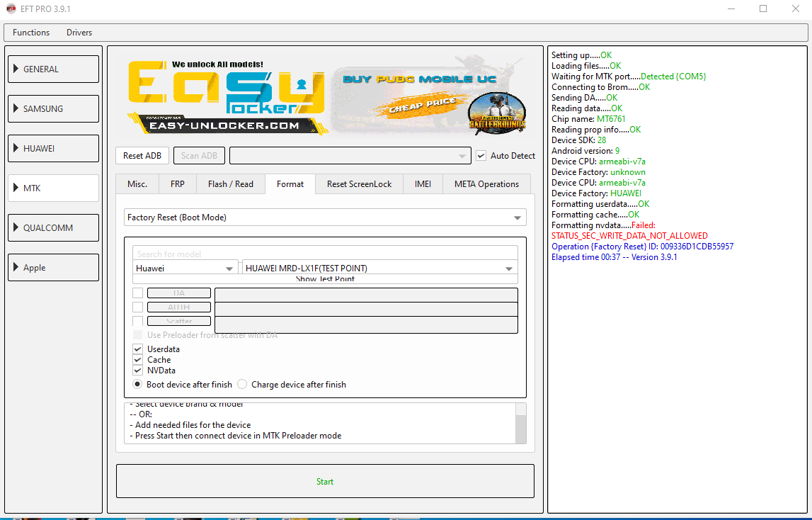Switch to the Reset ScreenLock tab
812x520 pixels.
[360, 184]
